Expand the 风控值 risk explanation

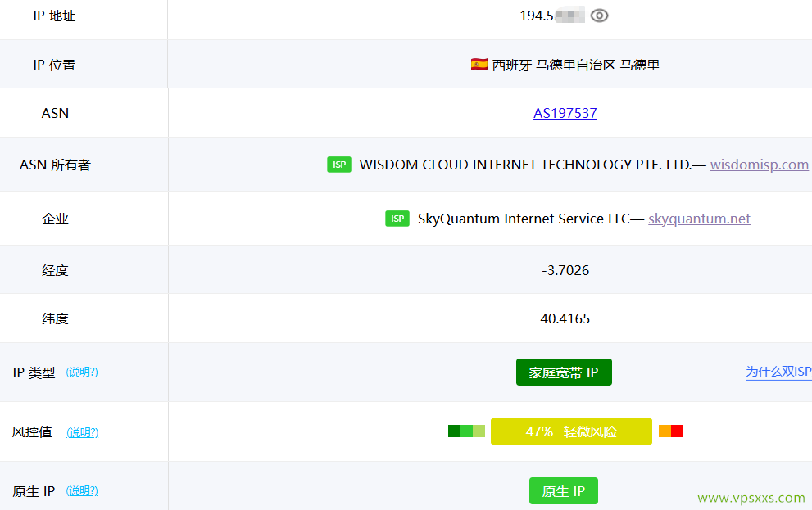82,432
